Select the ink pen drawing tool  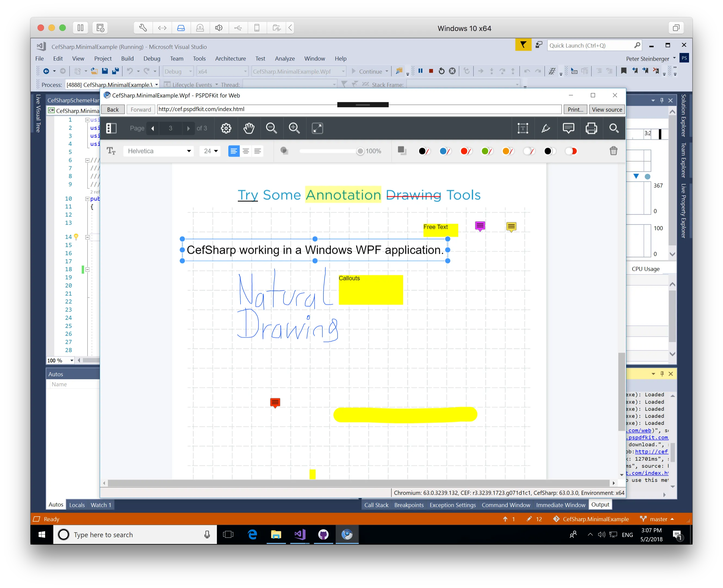pyautogui.click(x=546, y=128)
